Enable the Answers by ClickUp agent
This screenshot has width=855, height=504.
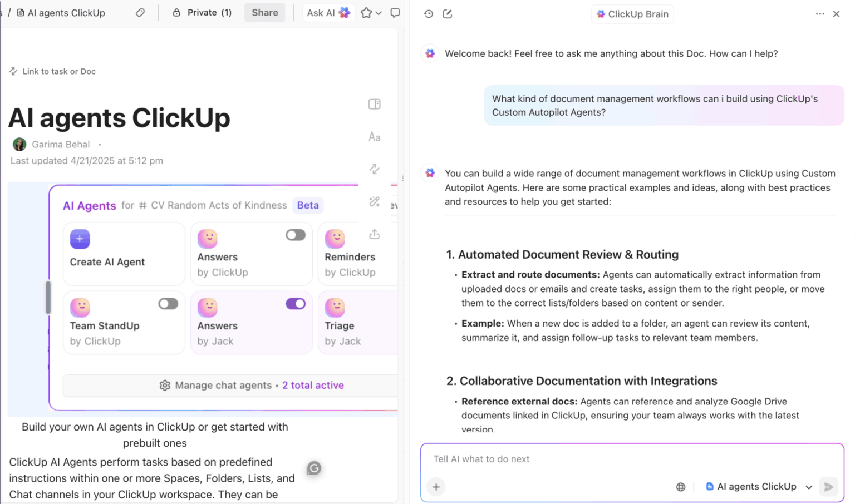click(x=296, y=235)
